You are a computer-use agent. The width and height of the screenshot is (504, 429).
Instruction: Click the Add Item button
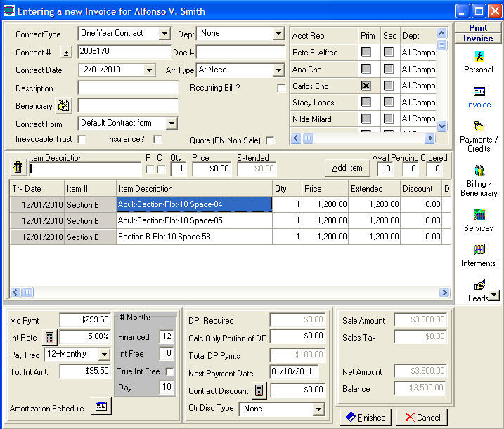(x=347, y=168)
